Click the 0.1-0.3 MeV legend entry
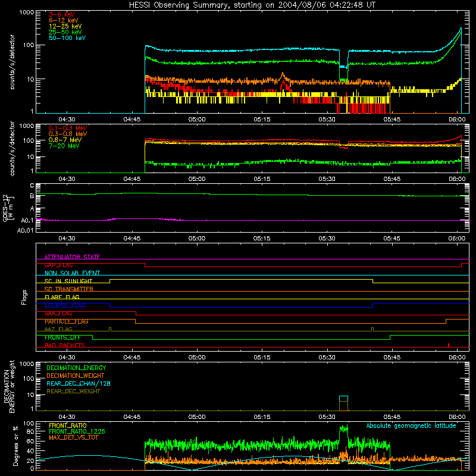 [x=68, y=128]
